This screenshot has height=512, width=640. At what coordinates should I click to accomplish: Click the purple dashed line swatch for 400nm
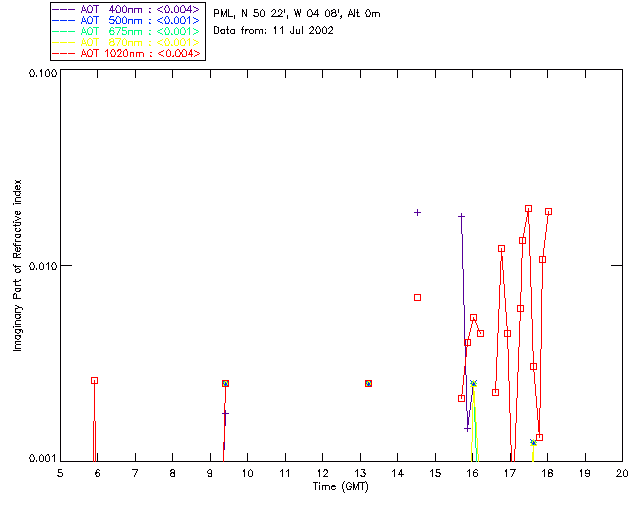(64, 9)
